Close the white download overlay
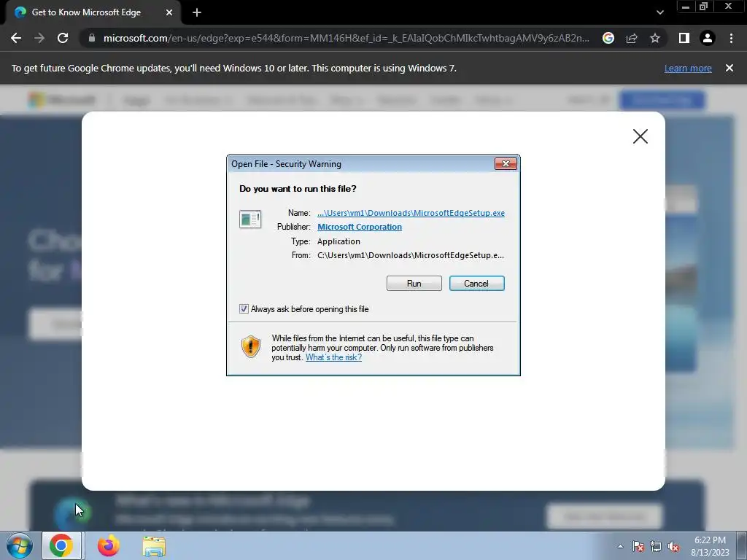 click(640, 136)
